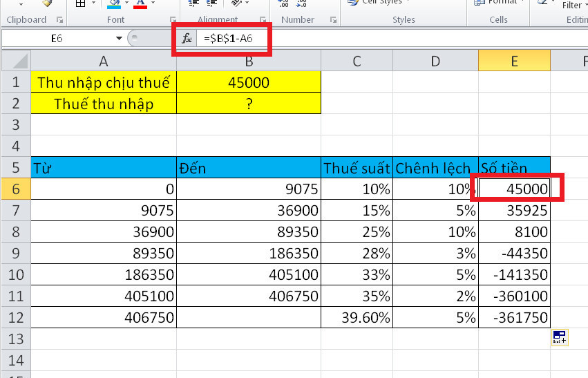Open the Paste dropdown arrow
The height and width of the screenshot is (378, 588).
click(21, 5)
